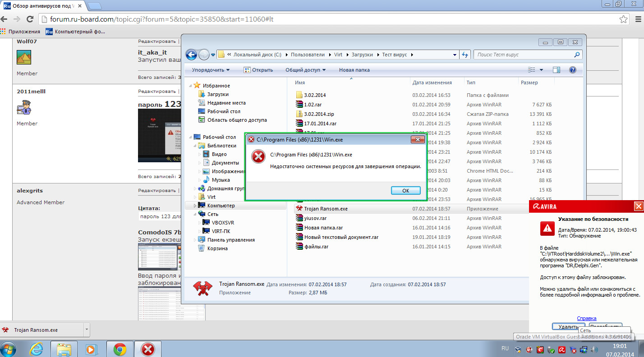Open the Общий доступ dropdown menu

pos(305,70)
